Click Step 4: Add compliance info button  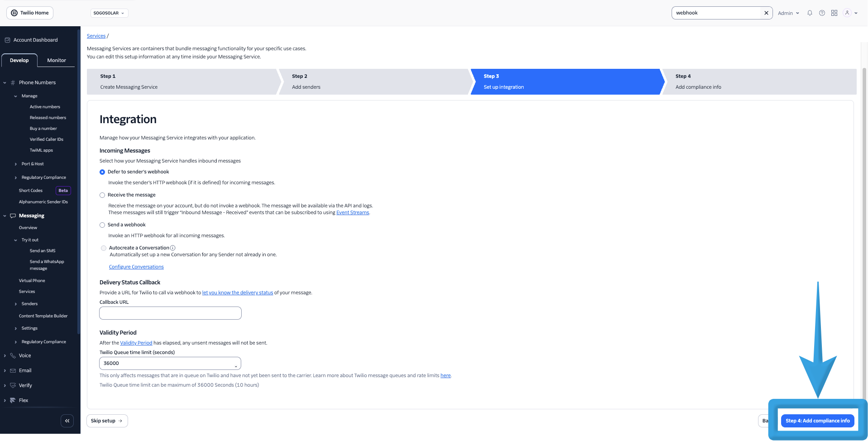click(817, 421)
